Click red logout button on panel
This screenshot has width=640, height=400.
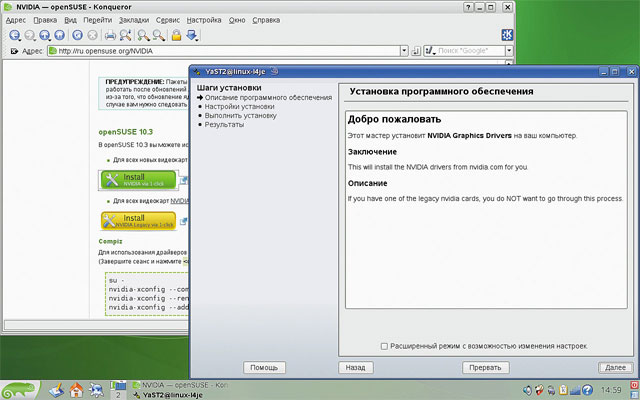click(635, 385)
